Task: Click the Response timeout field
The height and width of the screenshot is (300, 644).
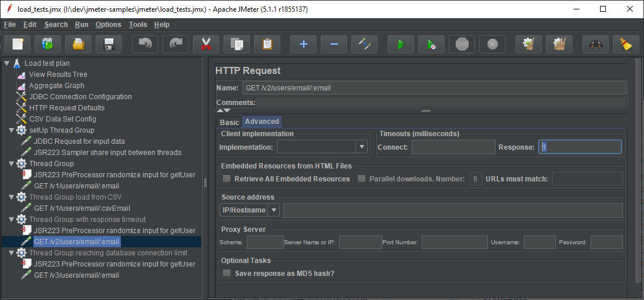Action: click(580, 147)
